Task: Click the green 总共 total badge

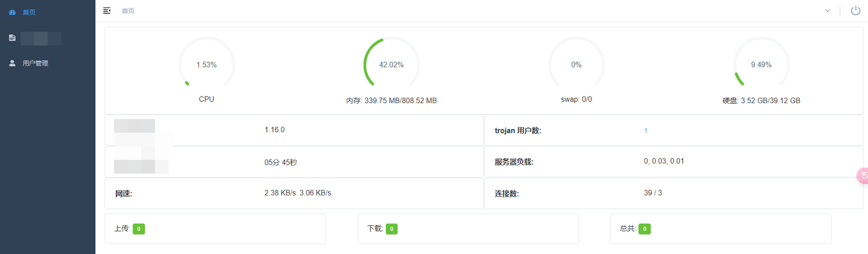Action: coord(644,229)
